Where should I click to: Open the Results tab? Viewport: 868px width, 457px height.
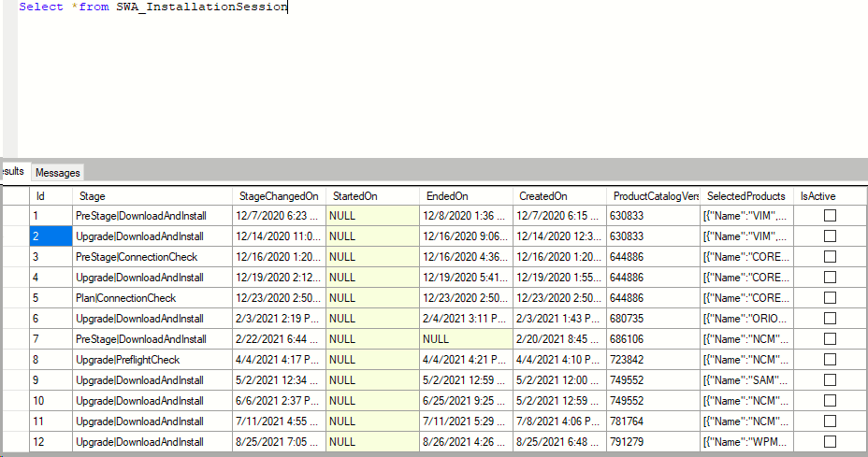(13, 172)
